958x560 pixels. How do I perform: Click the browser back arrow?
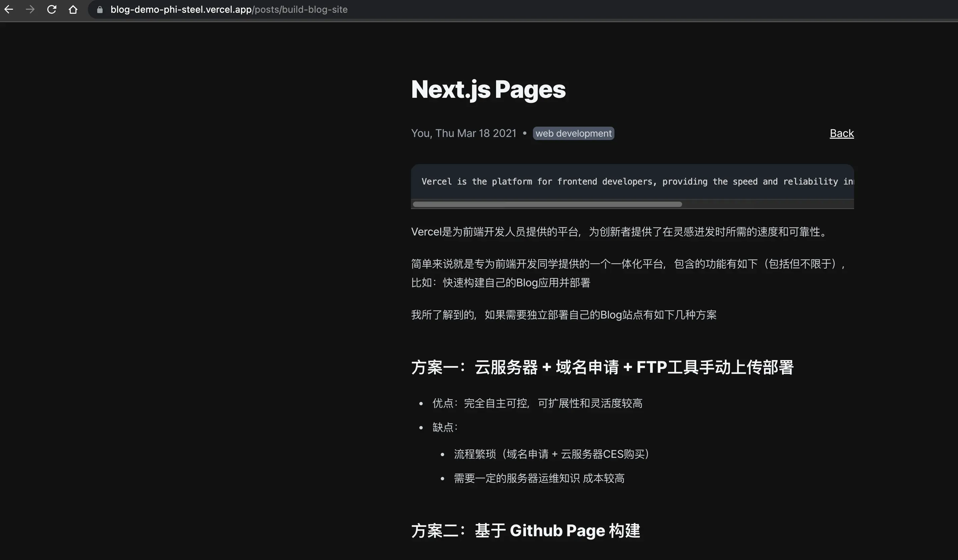[x=9, y=9]
